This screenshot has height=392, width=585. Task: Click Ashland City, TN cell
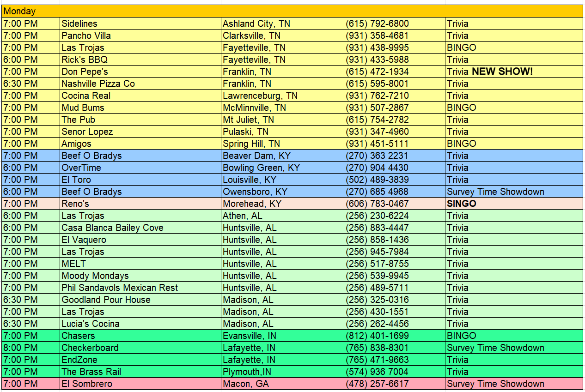point(282,24)
